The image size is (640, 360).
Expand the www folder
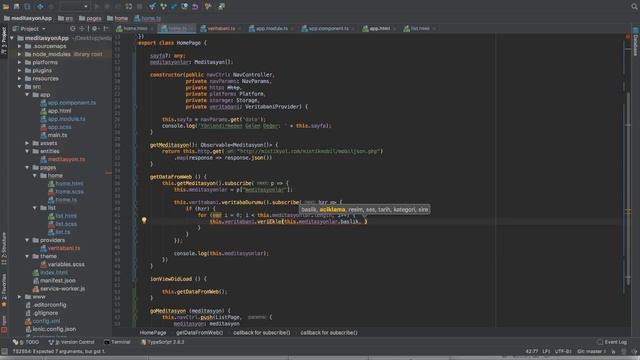[x=20, y=297]
